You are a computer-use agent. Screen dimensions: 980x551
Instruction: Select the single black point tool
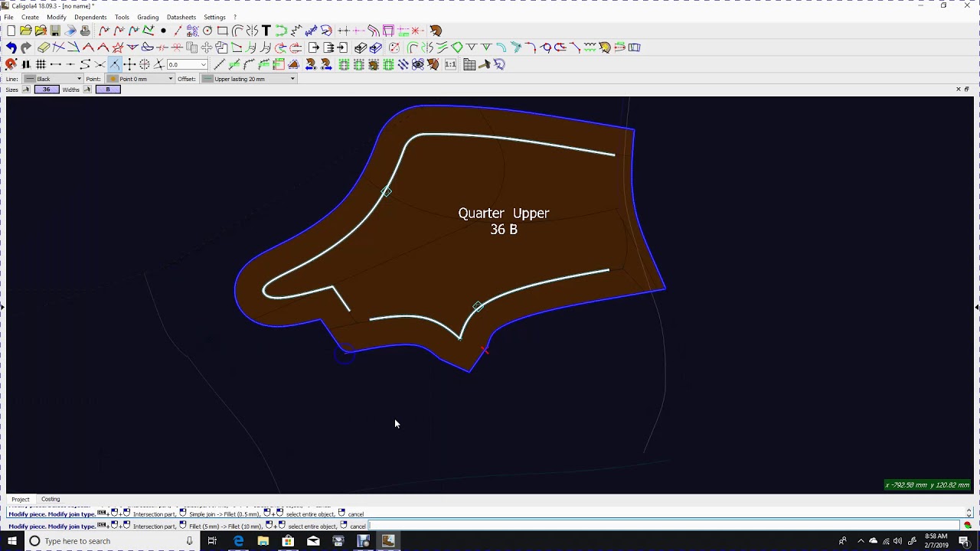pos(163,31)
